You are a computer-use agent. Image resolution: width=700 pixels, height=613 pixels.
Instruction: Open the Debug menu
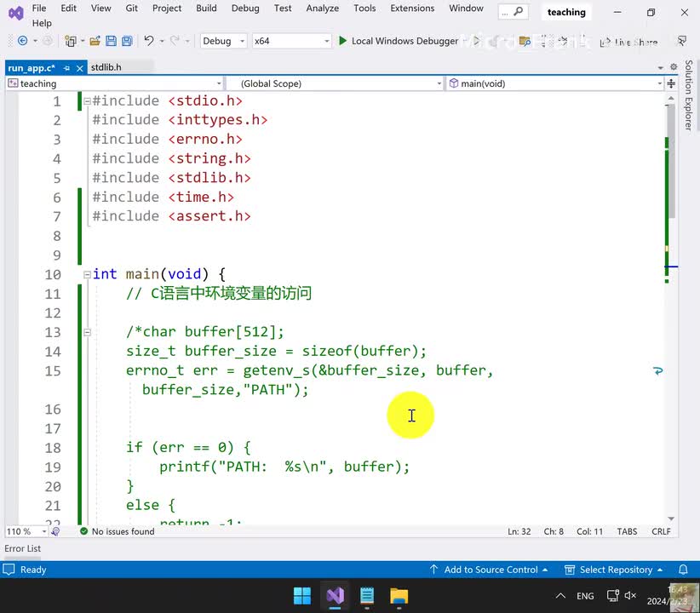coord(245,8)
